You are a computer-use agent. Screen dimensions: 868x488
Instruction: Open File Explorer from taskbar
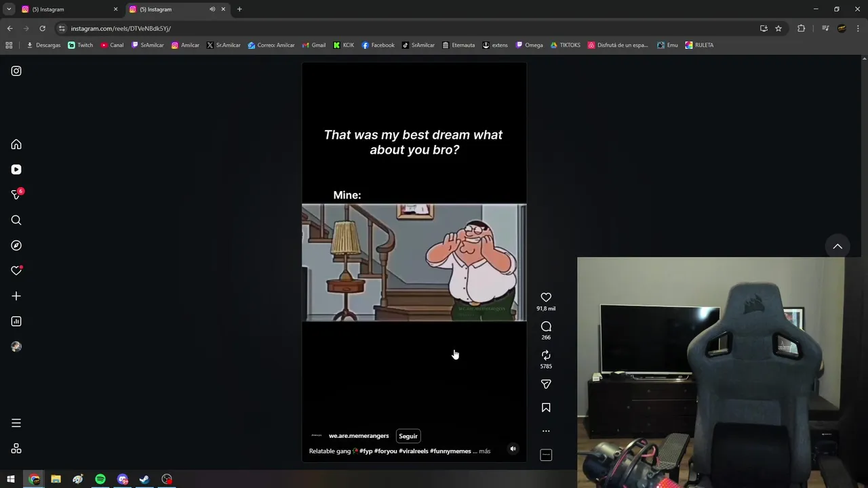[x=56, y=479]
